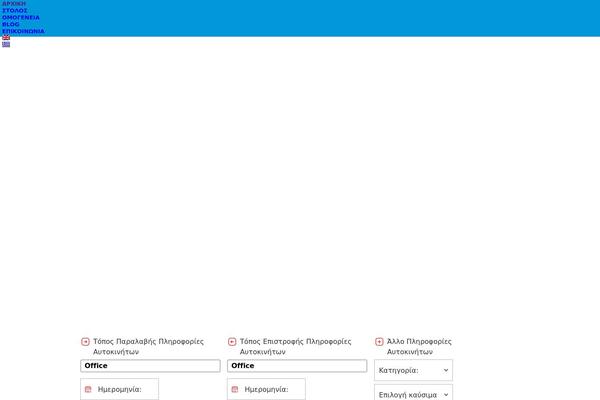
Task: Click the Άλλο Πληροφορίες plus icon
Action: 379,341
